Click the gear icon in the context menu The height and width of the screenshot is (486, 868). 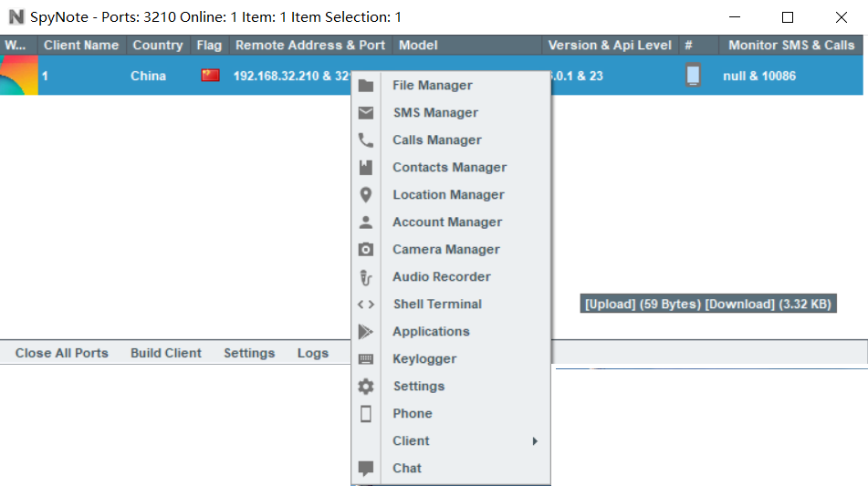pos(366,387)
